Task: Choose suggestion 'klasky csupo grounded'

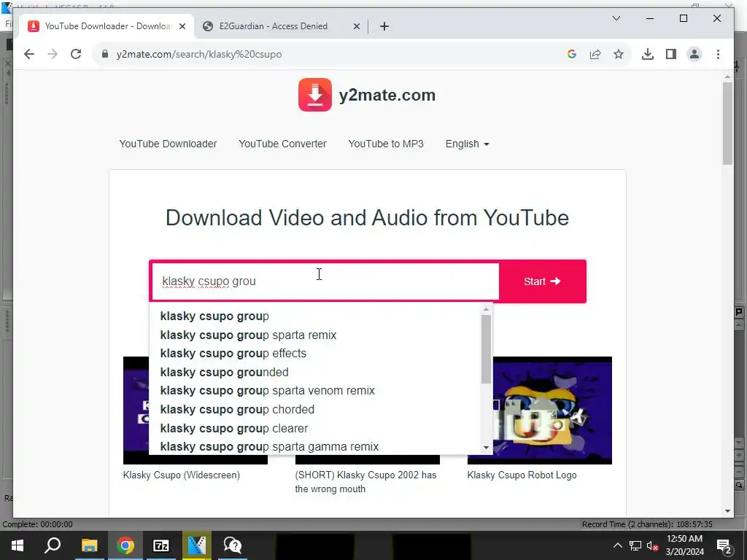Action: [x=224, y=372]
